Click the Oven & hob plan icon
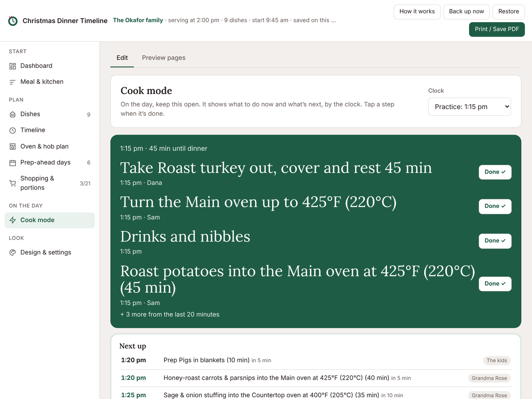 tap(12, 146)
